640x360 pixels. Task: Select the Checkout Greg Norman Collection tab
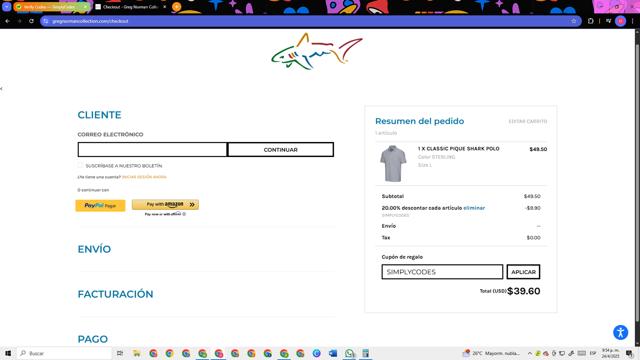click(x=130, y=7)
